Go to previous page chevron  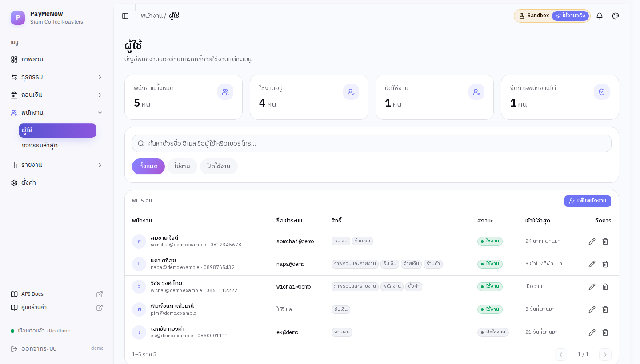(561, 355)
